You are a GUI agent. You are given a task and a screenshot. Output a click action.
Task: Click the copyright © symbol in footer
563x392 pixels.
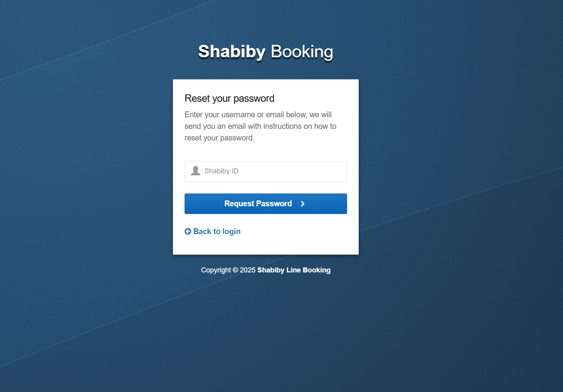(235, 270)
